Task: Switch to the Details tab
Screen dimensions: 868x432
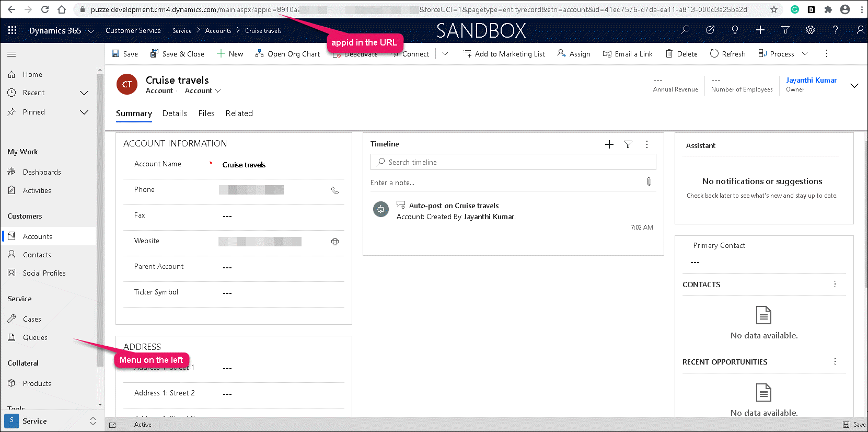Action: pos(175,113)
